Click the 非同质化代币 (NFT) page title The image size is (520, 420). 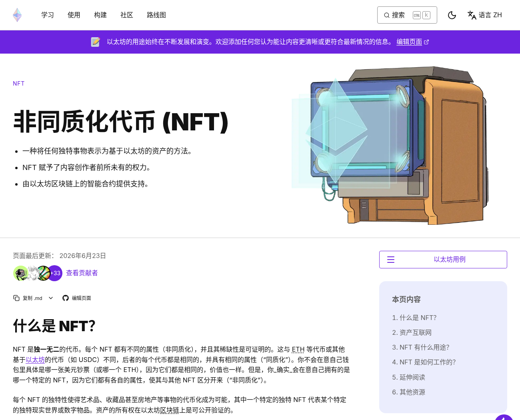coord(121,122)
